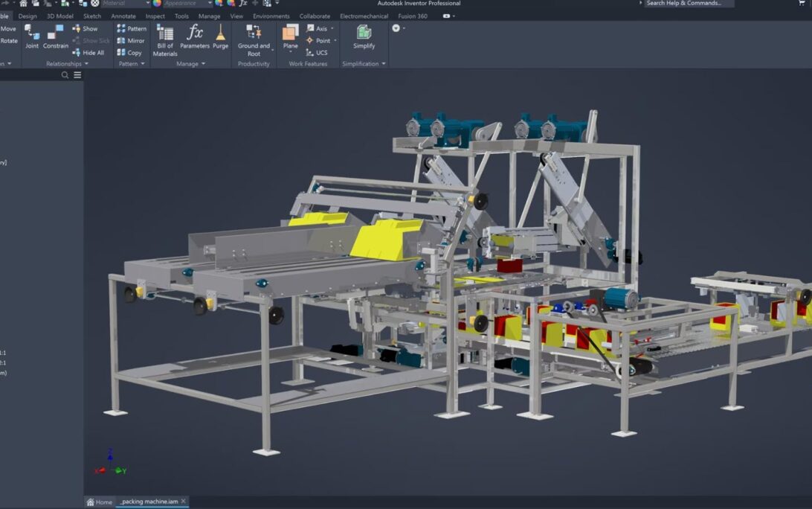Run the Purge command
The height and width of the screenshot is (509, 812).
point(221,36)
